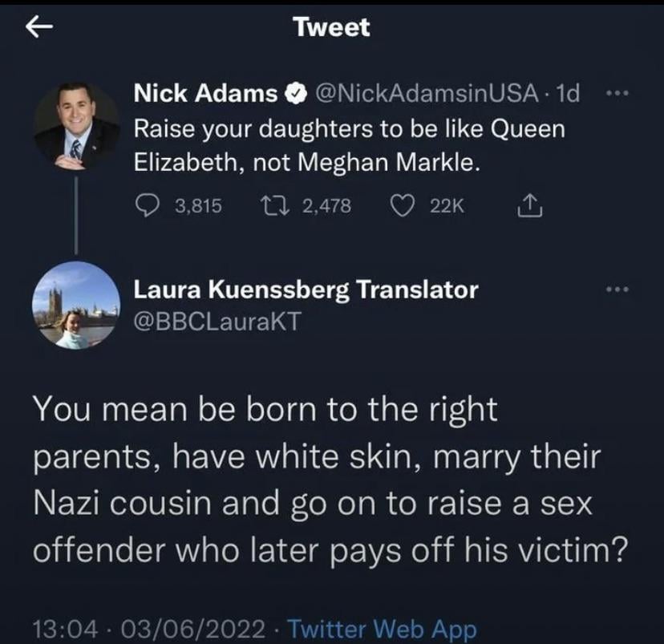The image size is (664, 644).
Task: Open the Nick Adams display name
Action: (205, 94)
